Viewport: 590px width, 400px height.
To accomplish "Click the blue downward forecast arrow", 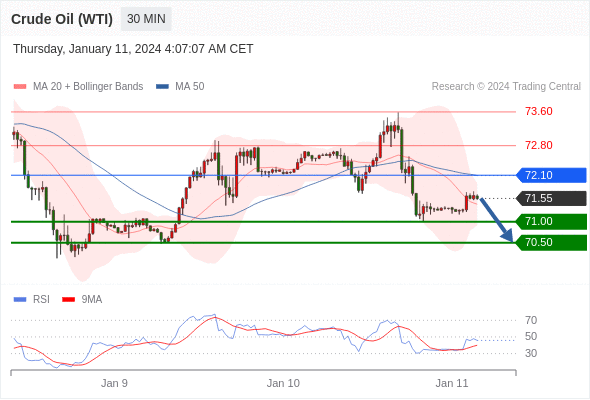I will tap(496, 220).
